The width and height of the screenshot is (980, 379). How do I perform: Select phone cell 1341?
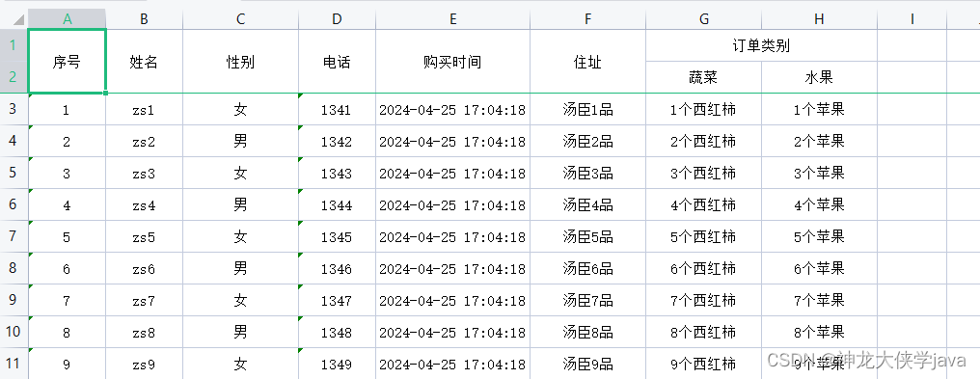[x=337, y=110]
